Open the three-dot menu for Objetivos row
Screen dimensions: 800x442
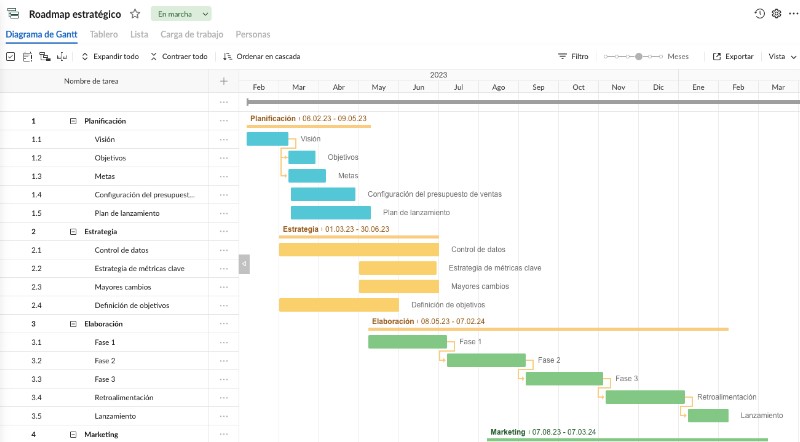[223, 158]
